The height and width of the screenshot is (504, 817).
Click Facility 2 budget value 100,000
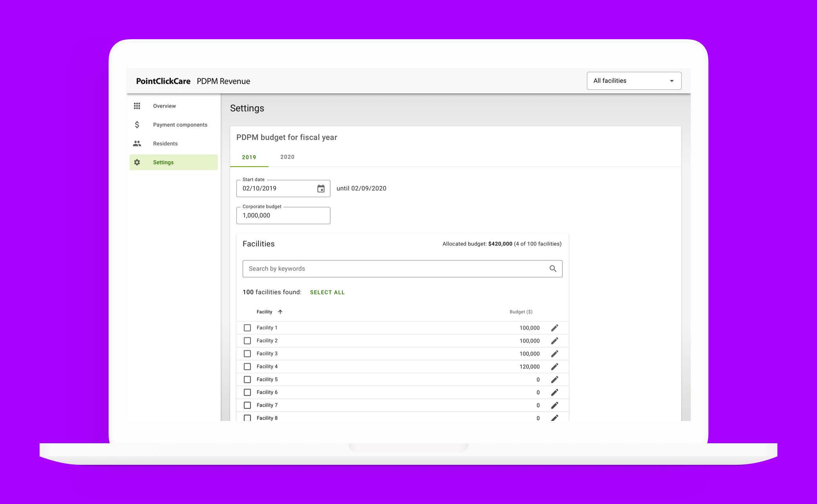pos(530,341)
